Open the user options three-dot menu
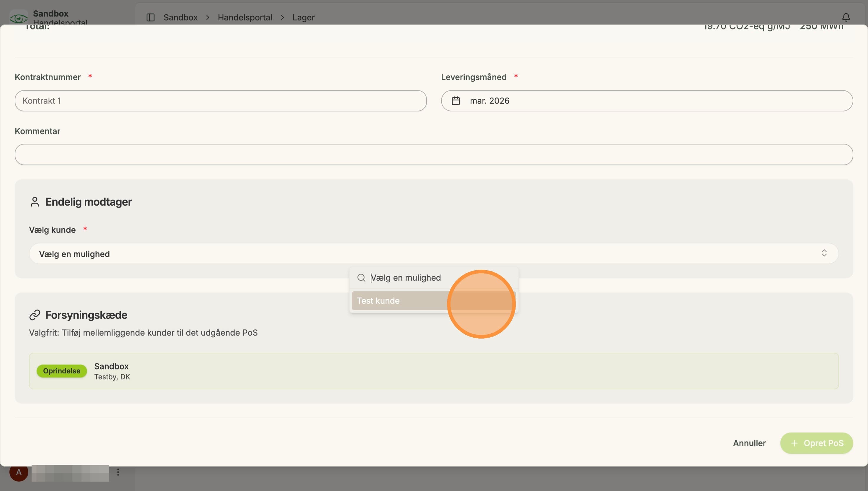 pyautogui.click(x=118, y=472)
